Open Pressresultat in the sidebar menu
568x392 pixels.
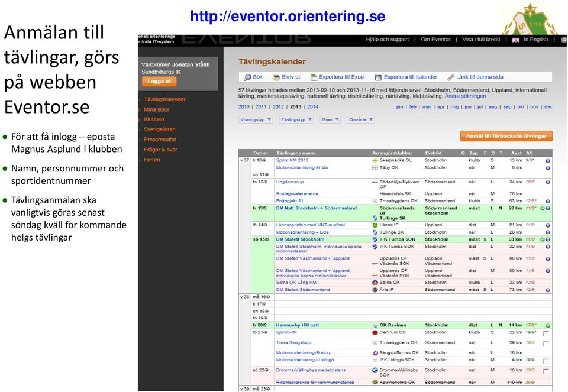coord(160,140)
